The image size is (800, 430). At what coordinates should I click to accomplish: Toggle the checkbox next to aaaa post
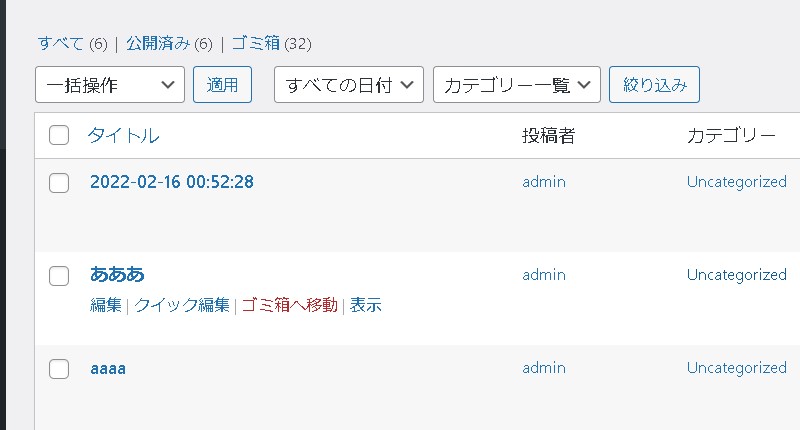tap(59, 368)
